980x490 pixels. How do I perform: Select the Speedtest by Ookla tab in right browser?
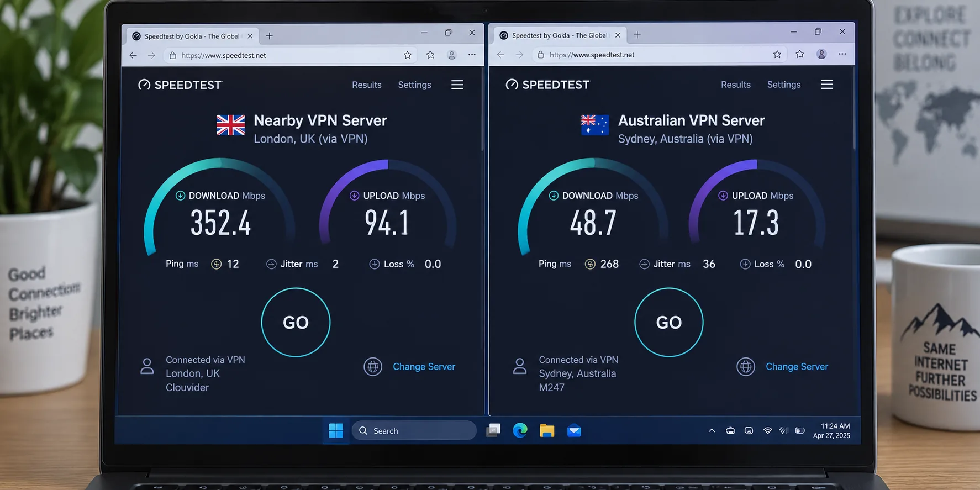pyautogui.click(x=560, y=36)
